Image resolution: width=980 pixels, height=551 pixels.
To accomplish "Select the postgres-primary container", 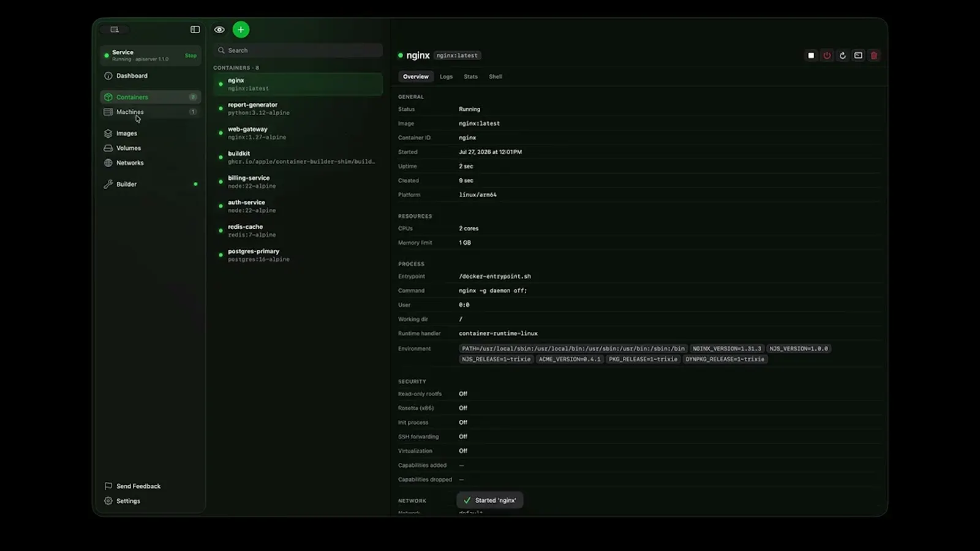I will (298, 255).
